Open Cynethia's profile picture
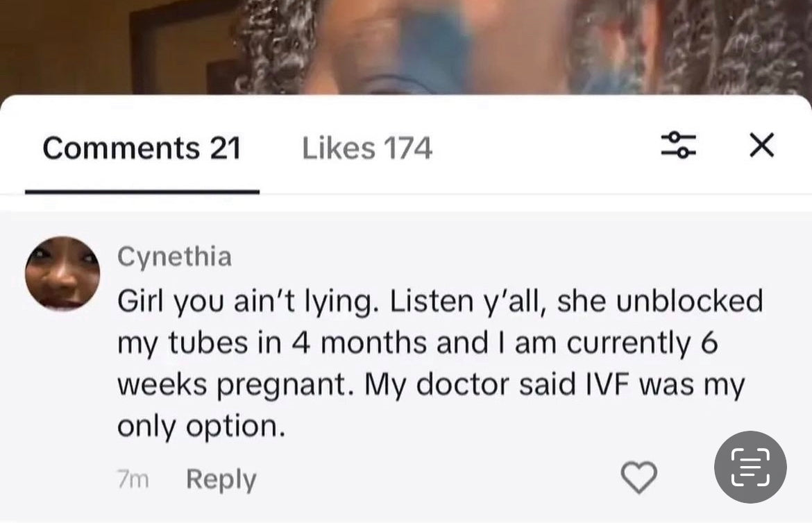This screenshot has height=523, width=812. coord(62,273)
